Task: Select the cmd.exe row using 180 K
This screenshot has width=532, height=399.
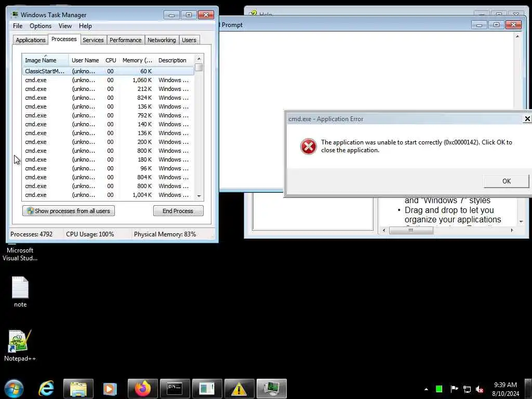Action: pos(108,159)
